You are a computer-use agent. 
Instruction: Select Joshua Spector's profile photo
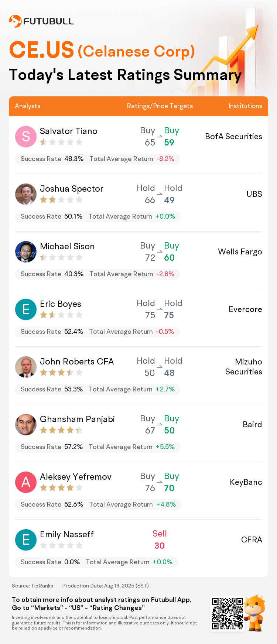26,194
